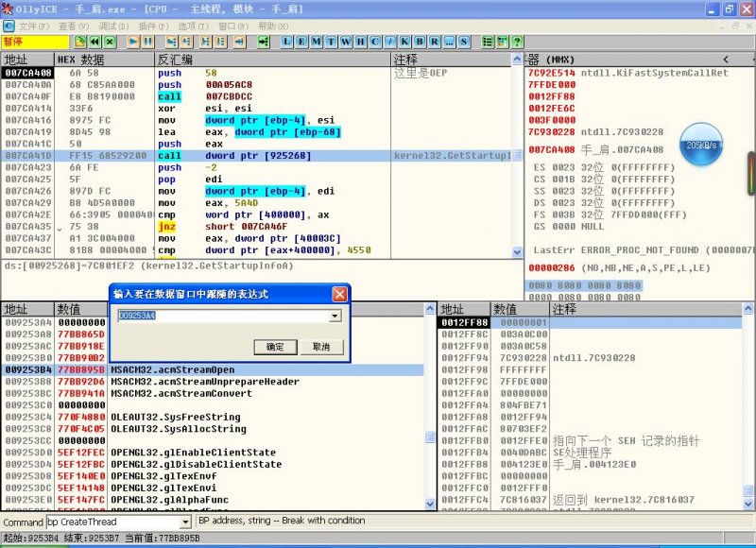Click the Go to address toolbar icon
This screenshot has height=548, width=756.
(264, 42)
